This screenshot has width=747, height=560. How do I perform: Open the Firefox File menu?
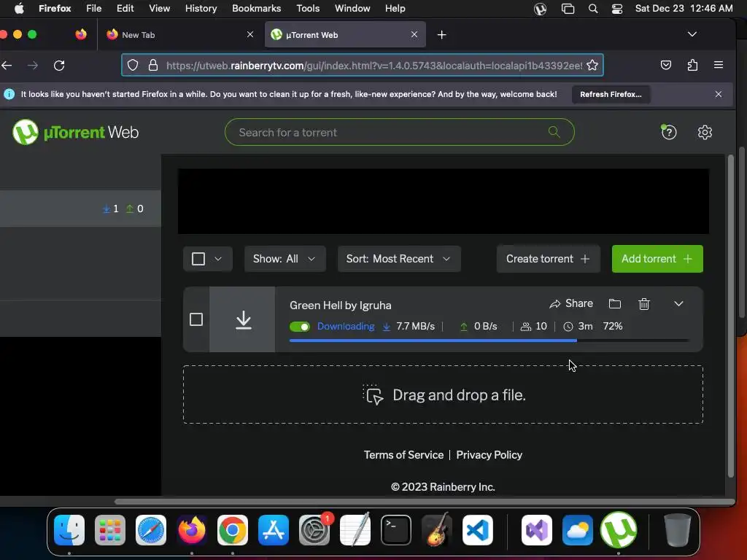[x=93, y=9]
